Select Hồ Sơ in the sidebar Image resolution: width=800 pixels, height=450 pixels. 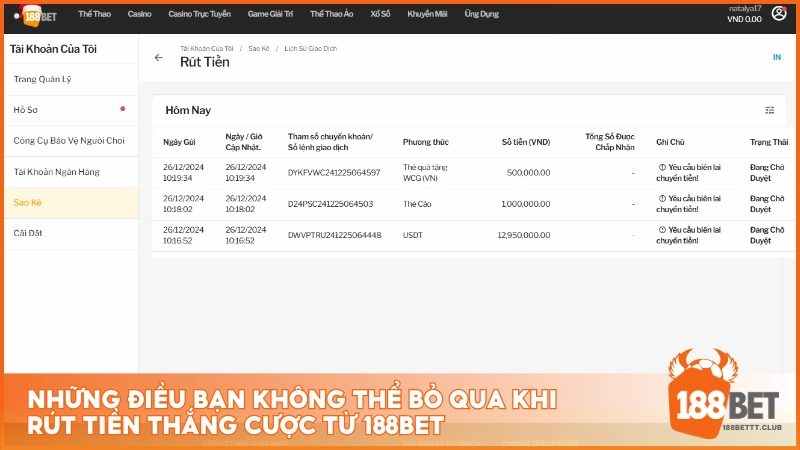click(x=71, y=110)
